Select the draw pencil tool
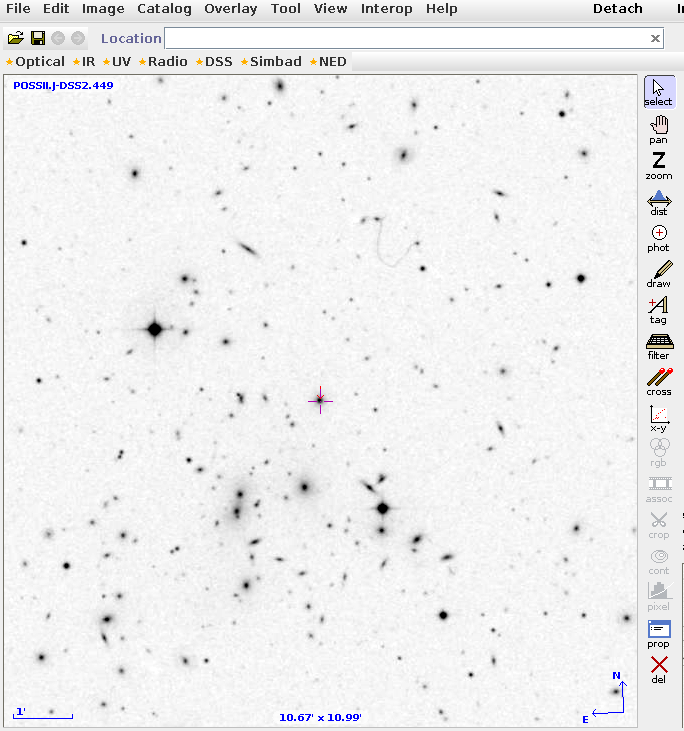 (x=658, y=272)
